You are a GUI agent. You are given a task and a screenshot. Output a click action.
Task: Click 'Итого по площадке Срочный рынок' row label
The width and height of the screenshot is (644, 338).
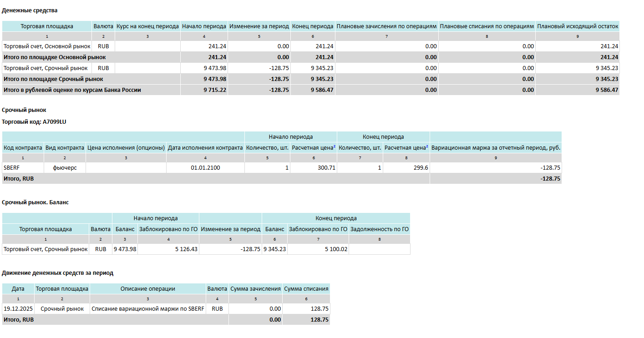[x=53, y=79]
